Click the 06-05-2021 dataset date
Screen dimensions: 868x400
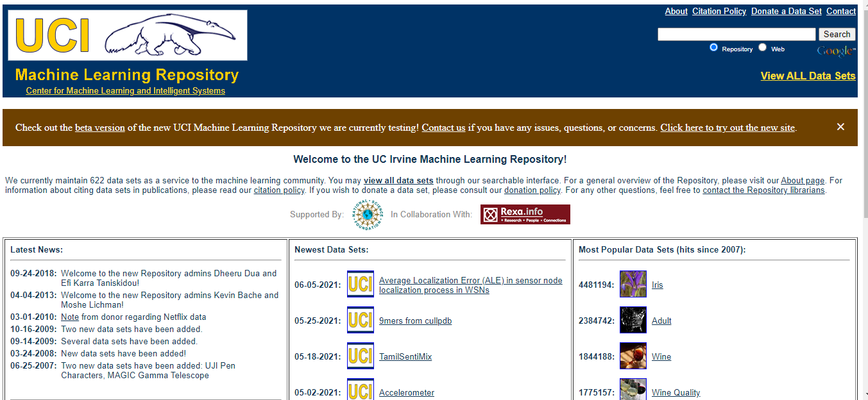coord(318,285)
